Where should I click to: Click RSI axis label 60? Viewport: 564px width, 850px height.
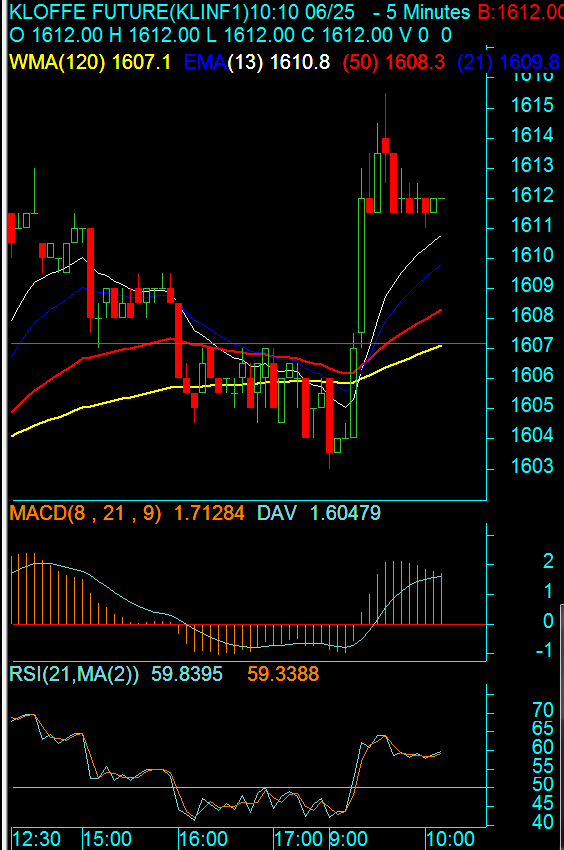pyautogui.click(x=543, y=748)
